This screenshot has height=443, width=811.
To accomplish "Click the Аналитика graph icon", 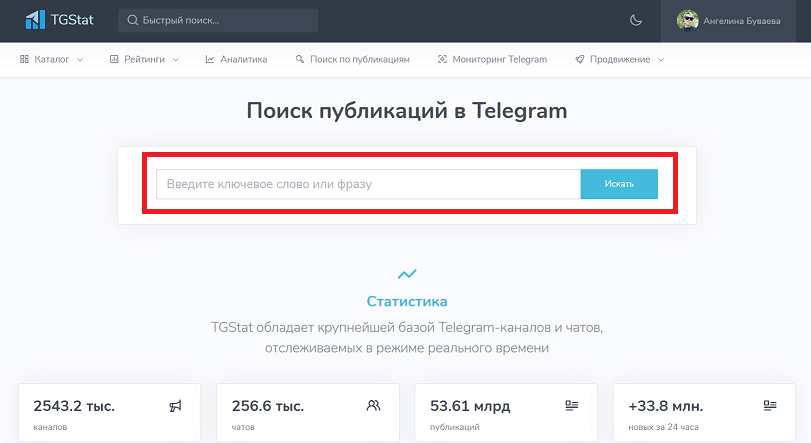I will click(x=209, y=59).
